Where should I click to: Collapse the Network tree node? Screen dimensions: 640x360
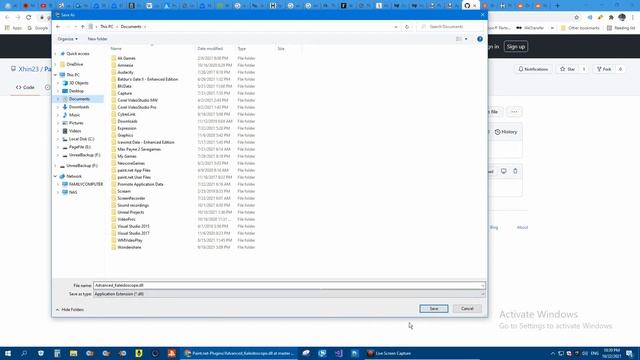pyautogui.click(x=56, y=176)
